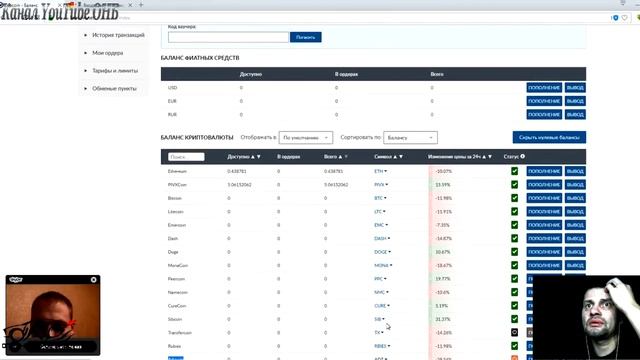Toggle the MonaCoin status checkbox
The height and width of the screenshot is (360, 640).
[x=514, y=265]
